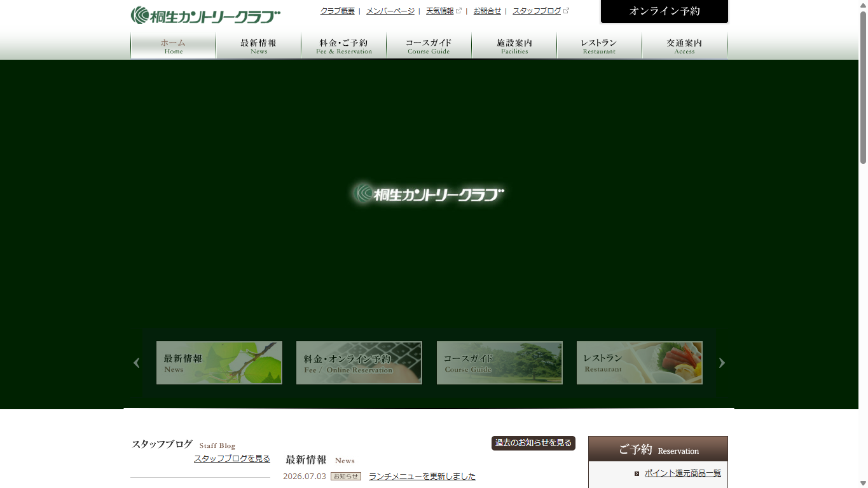Click the next arrow of the carousel
The height and width of the screenshot is (488, 868).
click(x=722, y=363)
